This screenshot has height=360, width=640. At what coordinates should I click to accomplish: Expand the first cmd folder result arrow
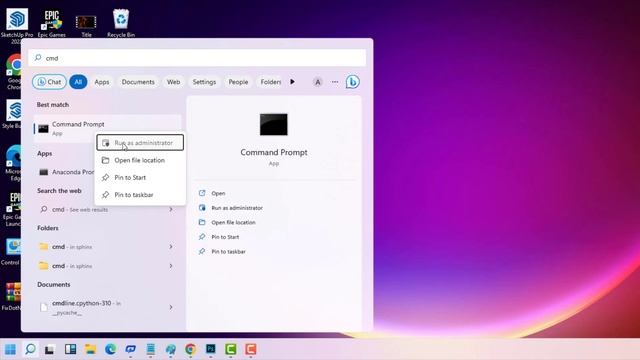point(171,247)
